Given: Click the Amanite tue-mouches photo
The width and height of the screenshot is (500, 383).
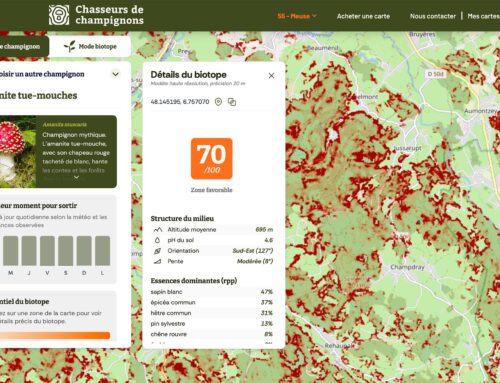Looking at the screenshot, I should click(x=18, y=152).
